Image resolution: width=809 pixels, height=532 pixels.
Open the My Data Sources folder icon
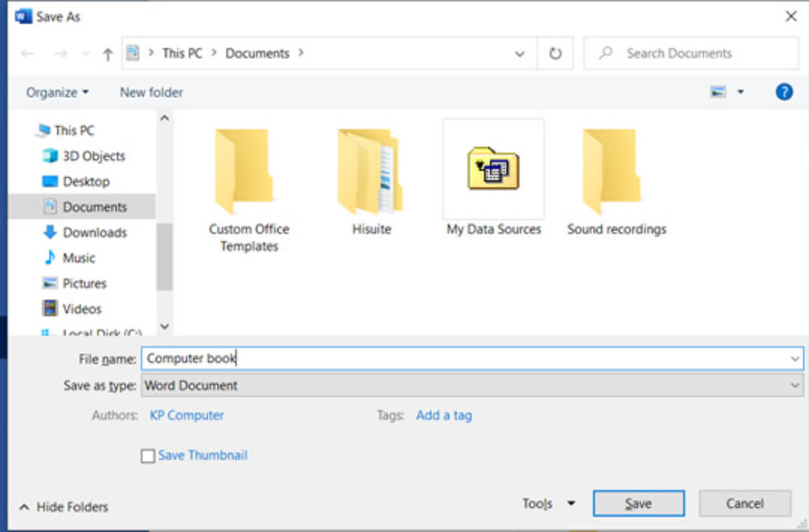[x=493, y=168]
